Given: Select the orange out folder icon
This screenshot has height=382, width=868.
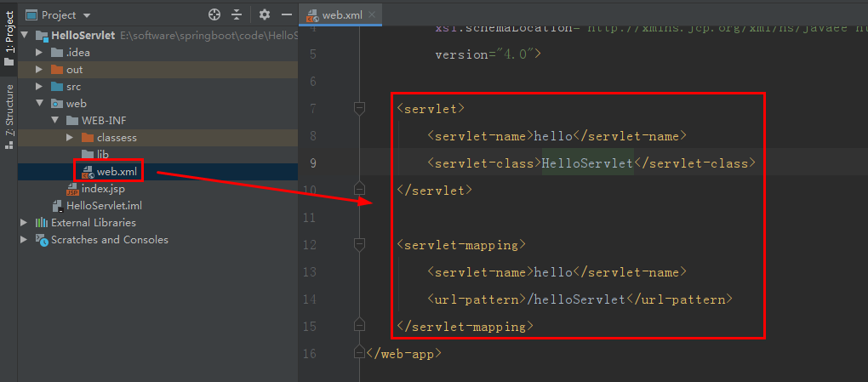Looking at the screenshot, I should (57, 70).
